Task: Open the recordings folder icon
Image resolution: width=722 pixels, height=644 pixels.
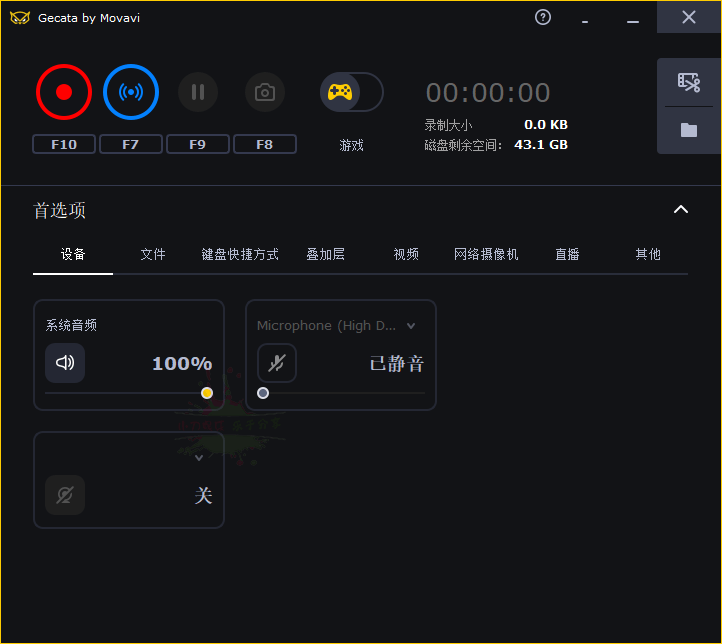Action: pos(689,130)
